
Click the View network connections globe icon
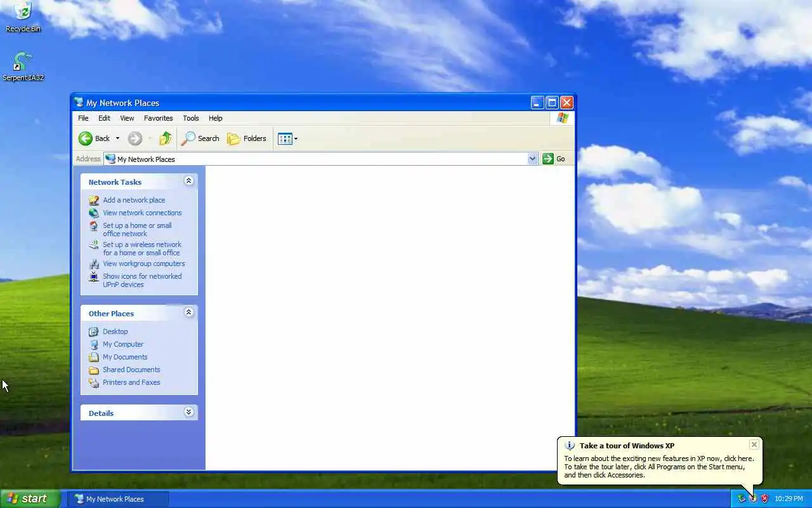point(94,213)
